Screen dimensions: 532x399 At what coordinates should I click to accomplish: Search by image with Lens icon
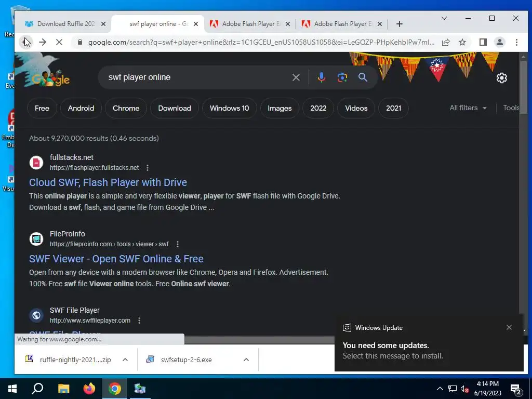pyautogui.click(x=342, y=77)
